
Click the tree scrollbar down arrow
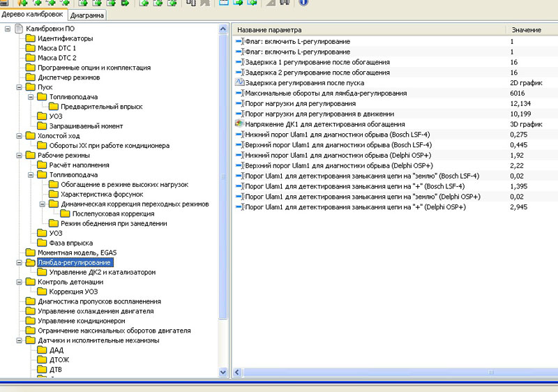(223, 373)
